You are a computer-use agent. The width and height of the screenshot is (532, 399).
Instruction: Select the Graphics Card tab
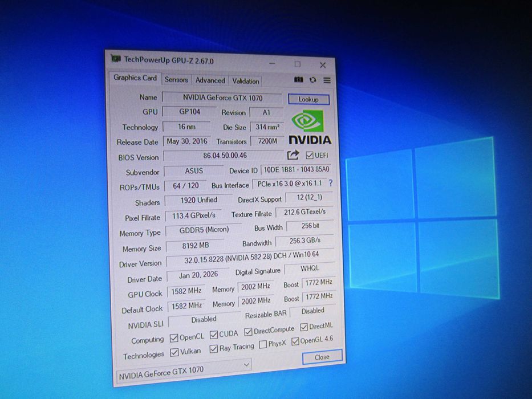pyautogui.click(x=135, y=78)
